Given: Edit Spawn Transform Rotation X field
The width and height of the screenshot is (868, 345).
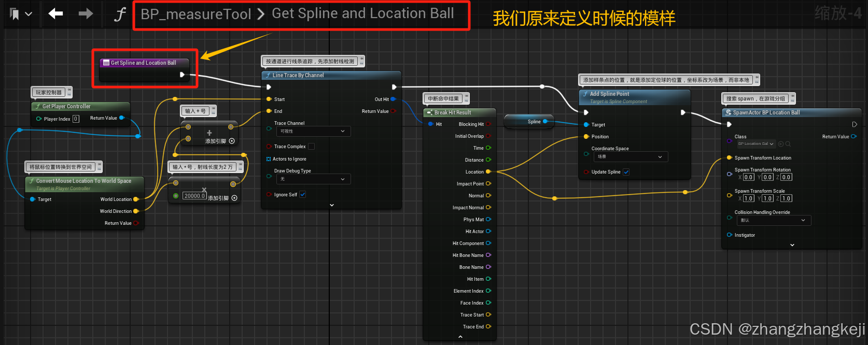Looking at the screenshot, I should click(x=748, y=177).
